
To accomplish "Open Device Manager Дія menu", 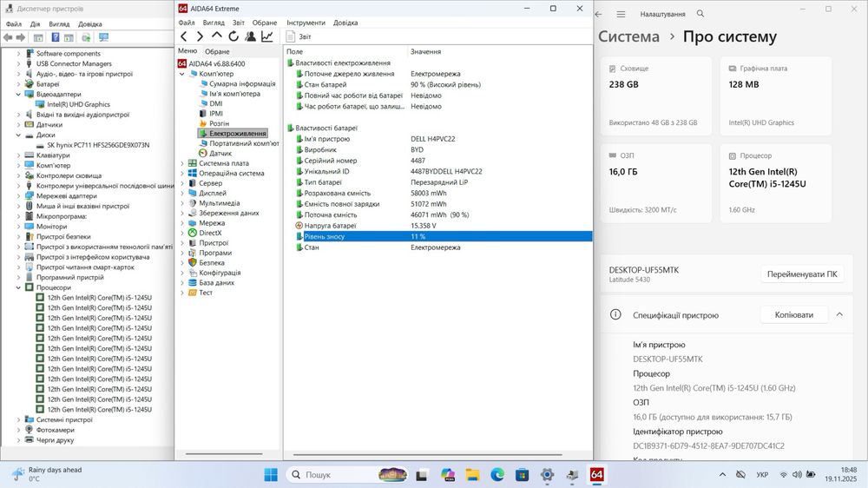I will [35, 24].
